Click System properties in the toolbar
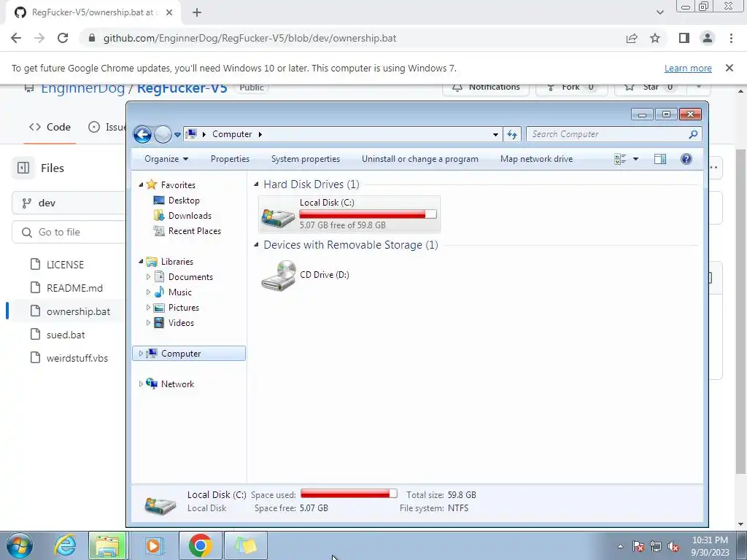Screen dimensions: 747x560 click(x=306, y=159)
